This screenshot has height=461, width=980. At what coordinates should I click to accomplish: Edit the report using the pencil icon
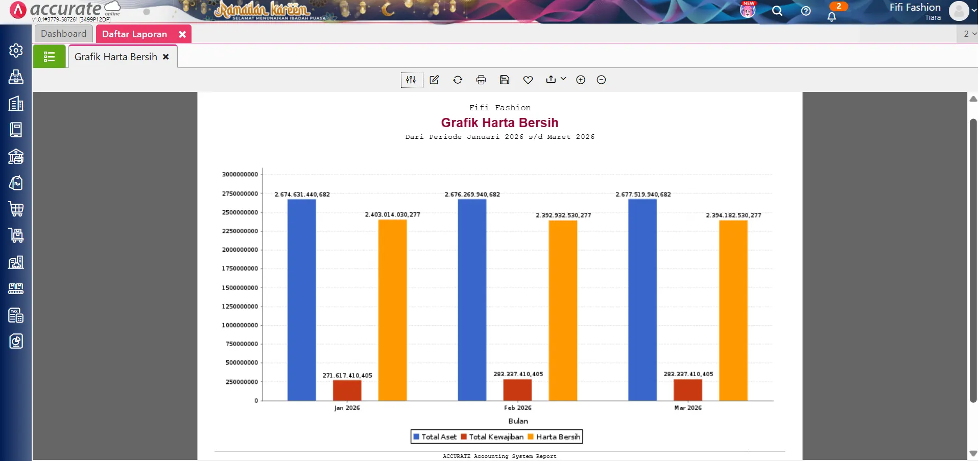pos(434,80)
